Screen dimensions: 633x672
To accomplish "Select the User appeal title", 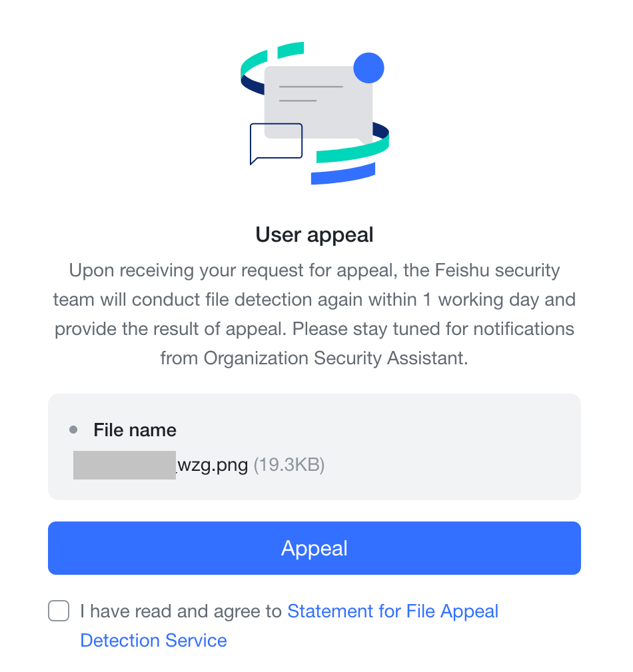I will (314, 234).
